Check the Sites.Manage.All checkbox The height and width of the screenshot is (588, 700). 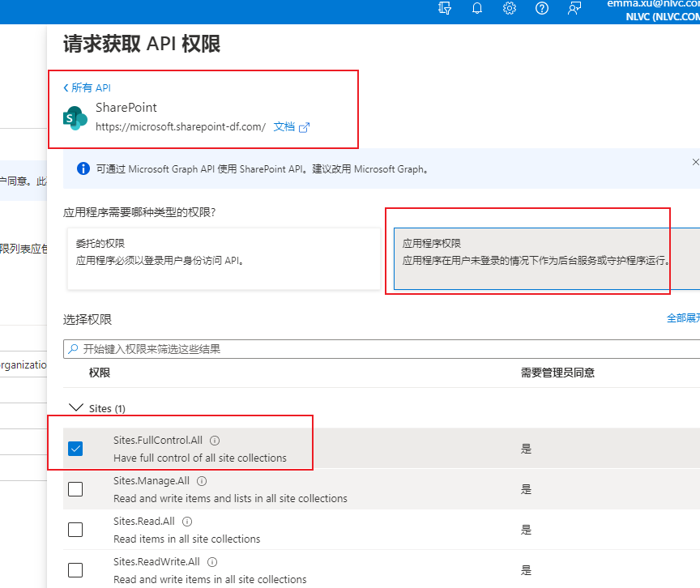(x=75, y=489)
